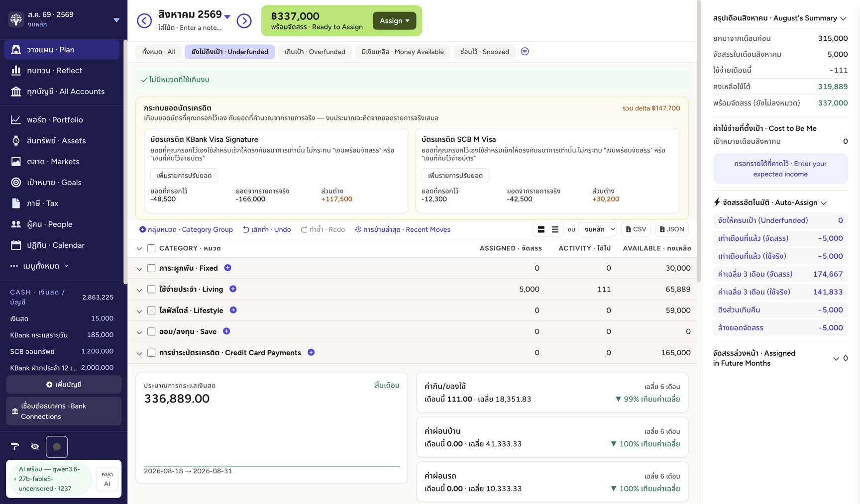
Task: Click the budget tree logo icon
Action: (16, 19)
